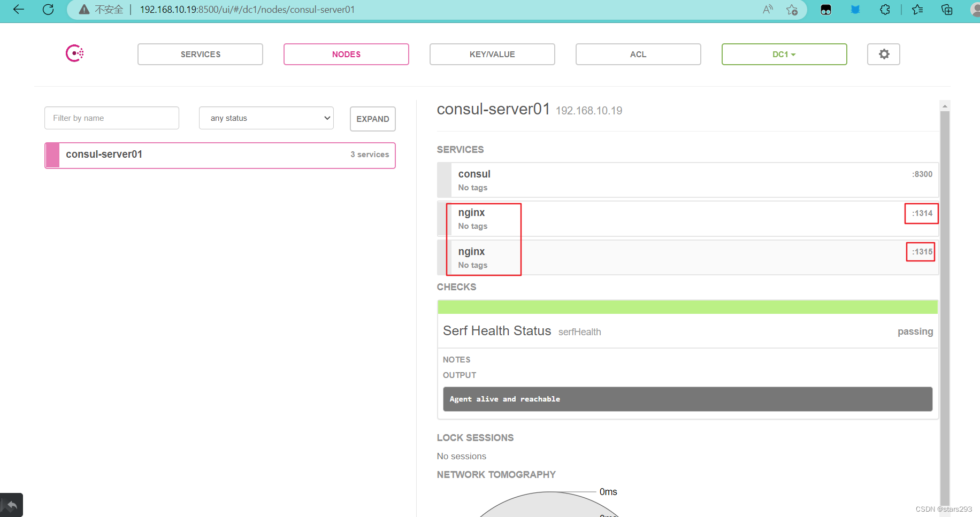Click the passing status text
The image size is (980, 517).
point(915,331)
